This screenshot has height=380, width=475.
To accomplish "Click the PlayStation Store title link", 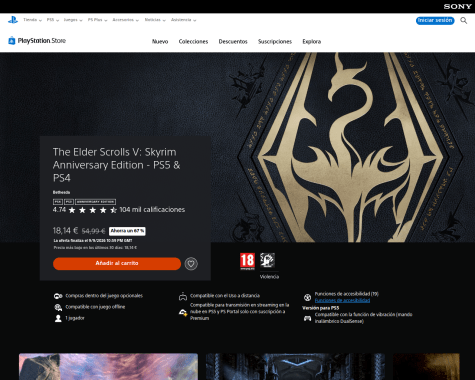I will click(42, 41).
